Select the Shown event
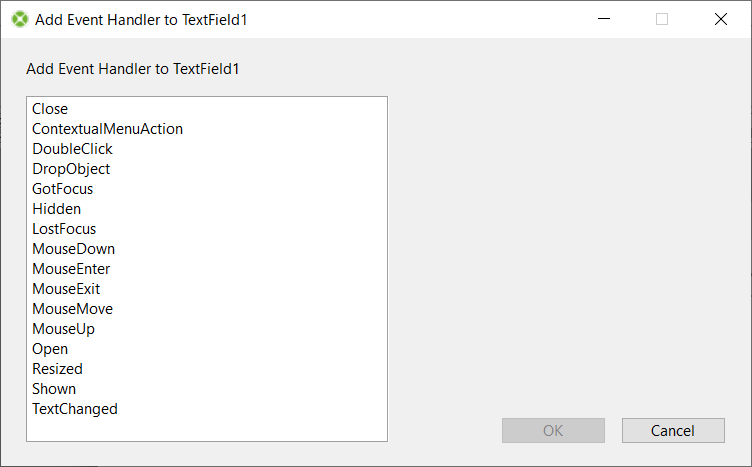The image size is (752, 467). [x=54, y=389]
